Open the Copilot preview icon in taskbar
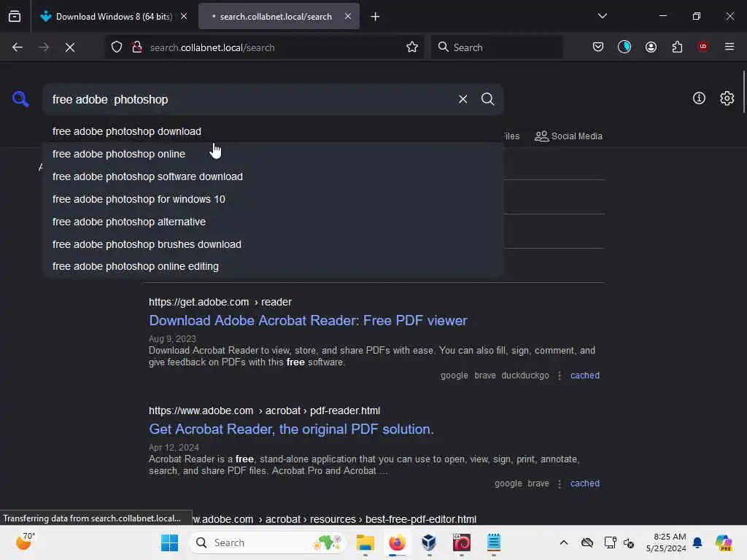Viewport: 747px width, 560px height. [x=724, y=542]
